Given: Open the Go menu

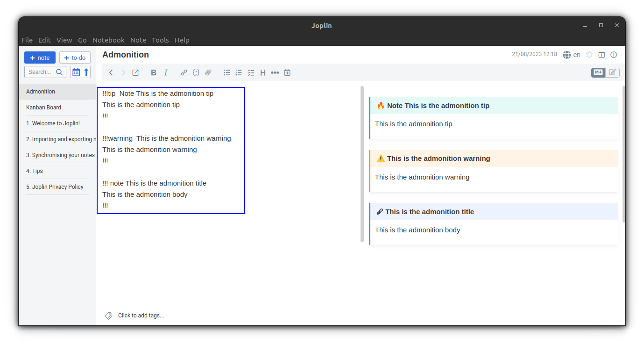Looking at the screenshot, I should click(x=82, y=40).
